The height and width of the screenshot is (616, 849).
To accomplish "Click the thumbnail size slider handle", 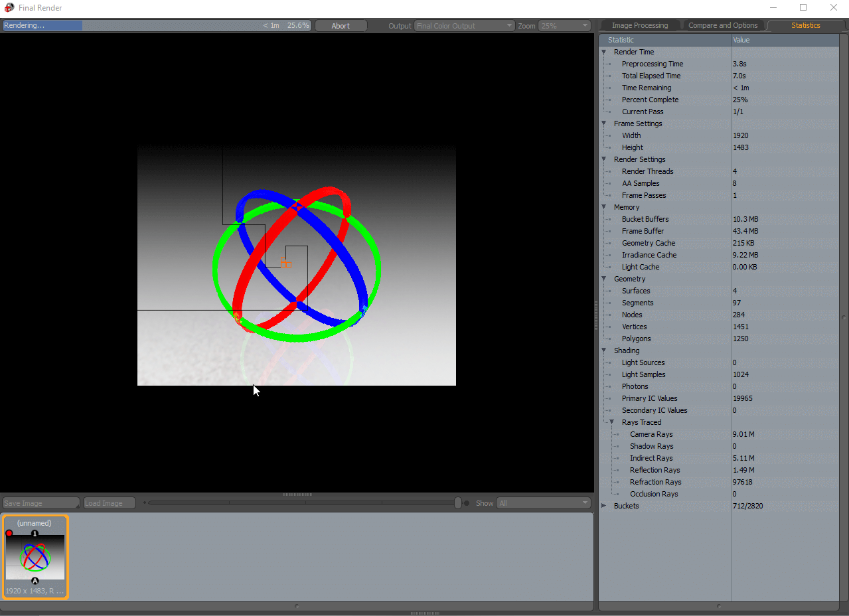I will [x=458, y=503].
